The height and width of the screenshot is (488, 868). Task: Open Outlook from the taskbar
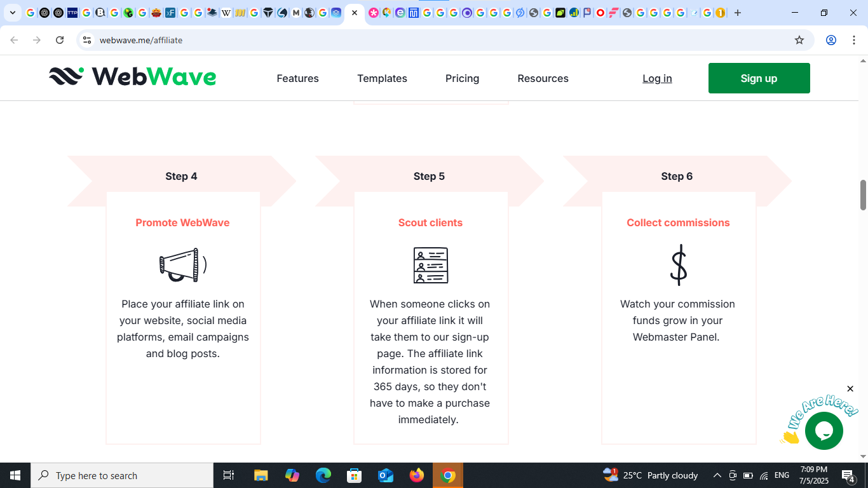(386, 475)
